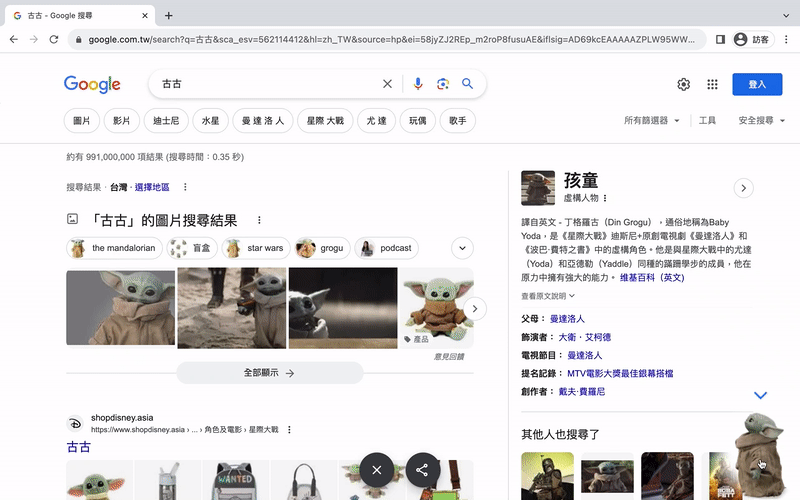
Task: Open Google apps grid
Action: click(712, 84)
